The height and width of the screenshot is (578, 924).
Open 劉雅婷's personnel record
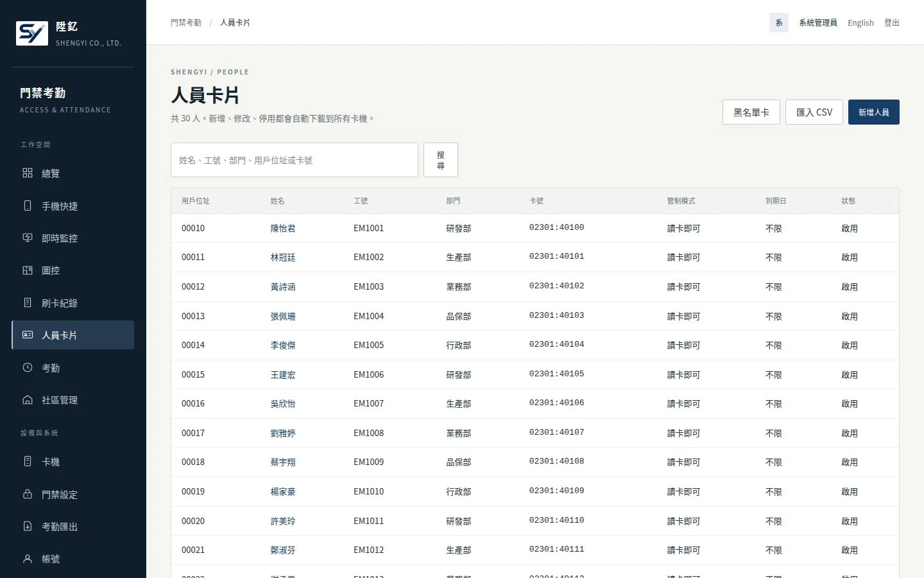coord(283,433)
